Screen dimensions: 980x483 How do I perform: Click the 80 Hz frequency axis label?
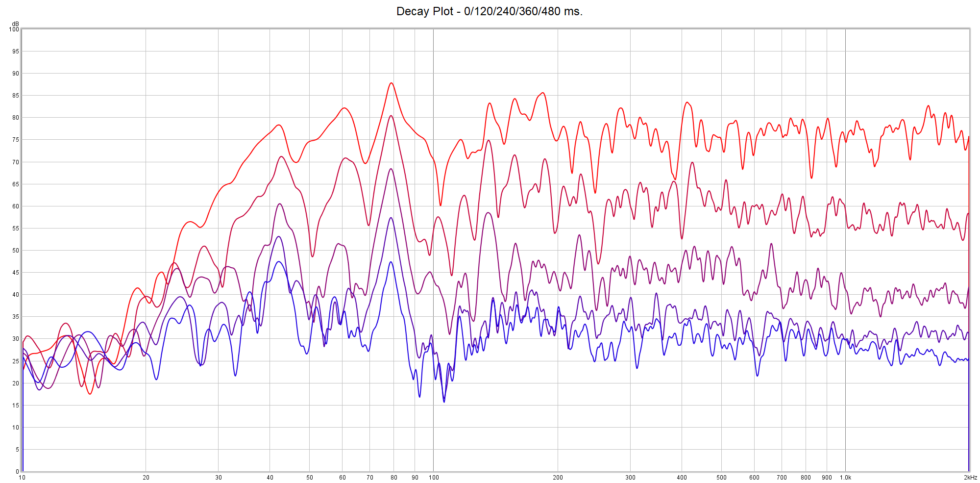pos(393,478)
